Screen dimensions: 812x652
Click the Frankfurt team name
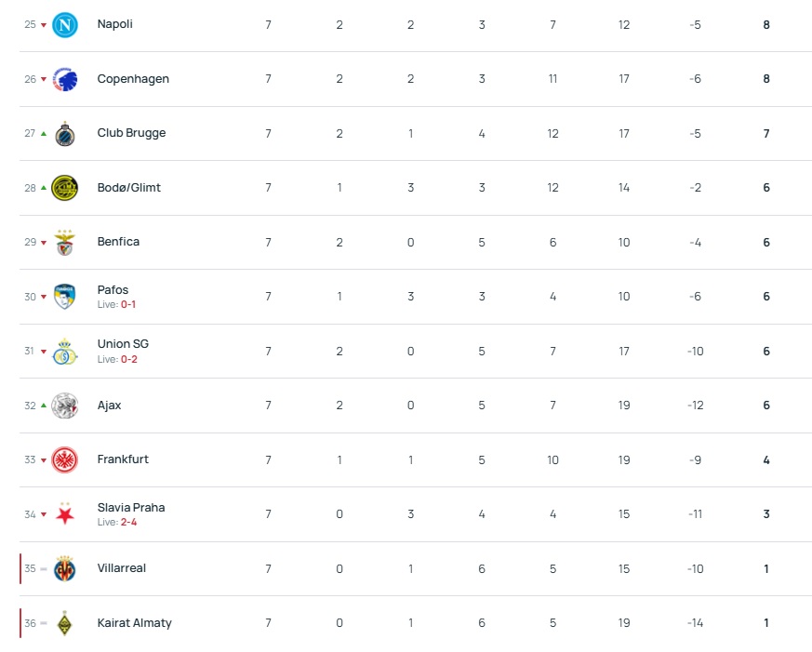[123, 459]
